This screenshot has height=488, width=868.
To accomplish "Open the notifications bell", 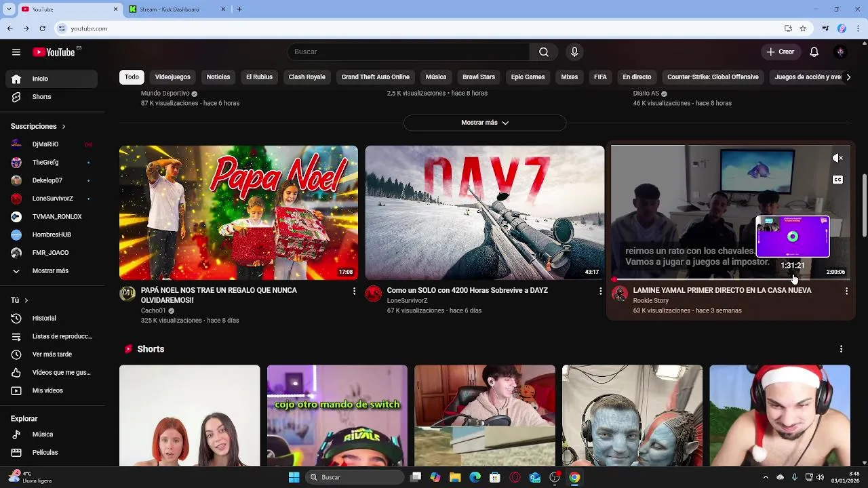I will [x=814, y=52].
